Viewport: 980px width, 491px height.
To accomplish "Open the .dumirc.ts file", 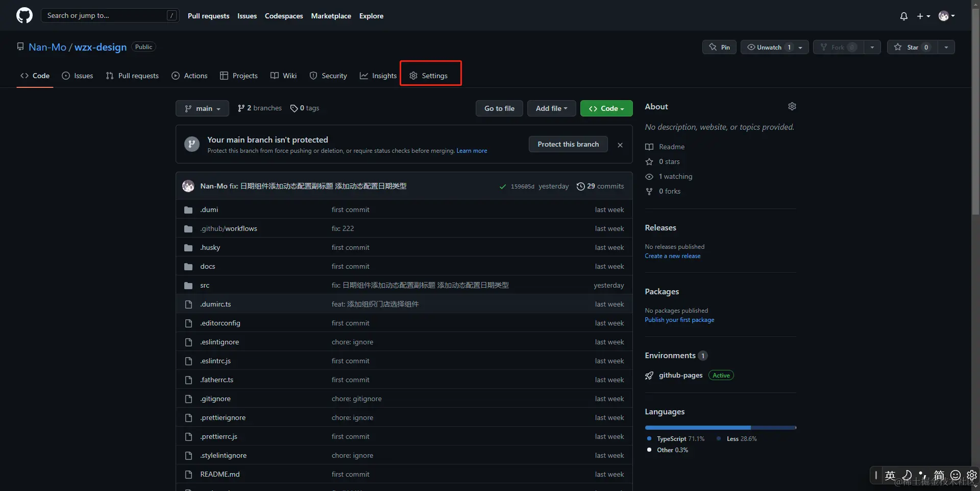I will [215, 305].
